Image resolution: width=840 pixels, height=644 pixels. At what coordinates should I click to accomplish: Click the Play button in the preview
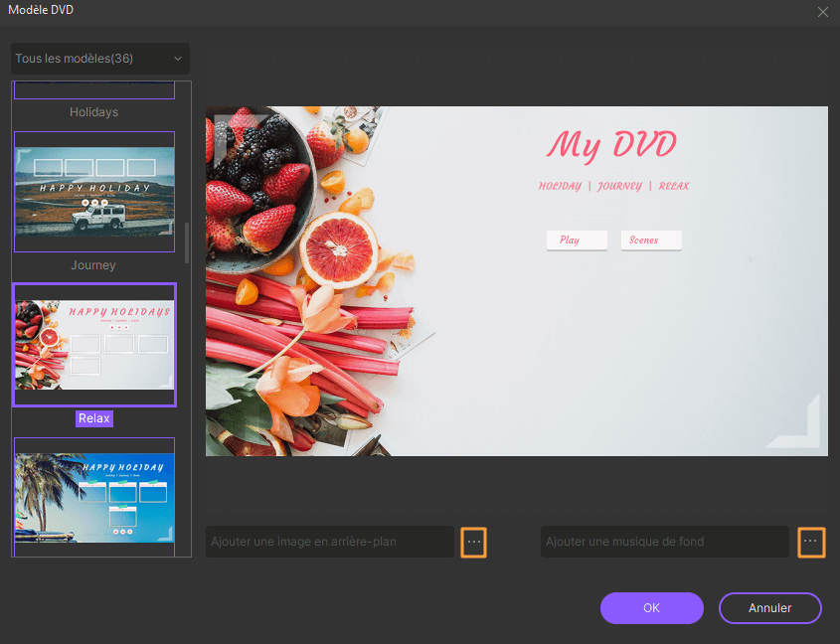tap(576, 241)
